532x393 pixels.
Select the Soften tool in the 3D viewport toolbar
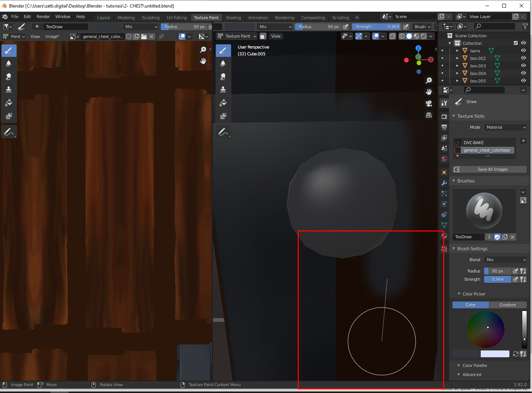tap(223, 63)
